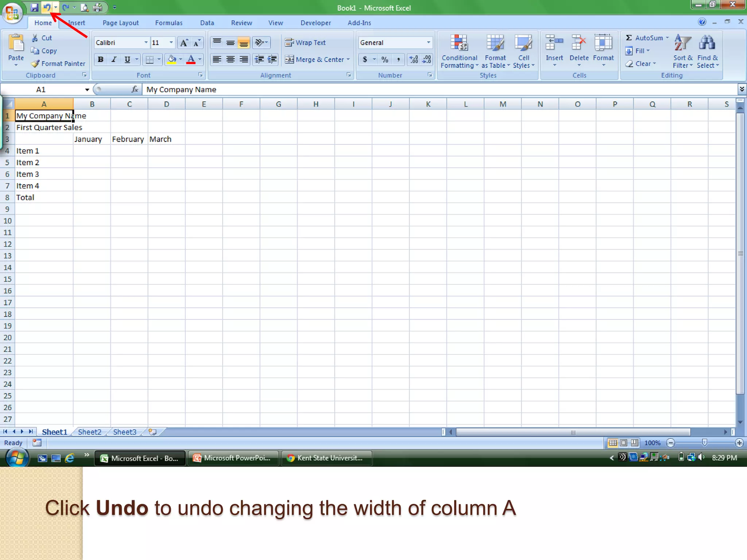747x560 pixels.
Task: Toggle Top Align vertical alignment
Action: pyautogui.click(x=217, y=43)
